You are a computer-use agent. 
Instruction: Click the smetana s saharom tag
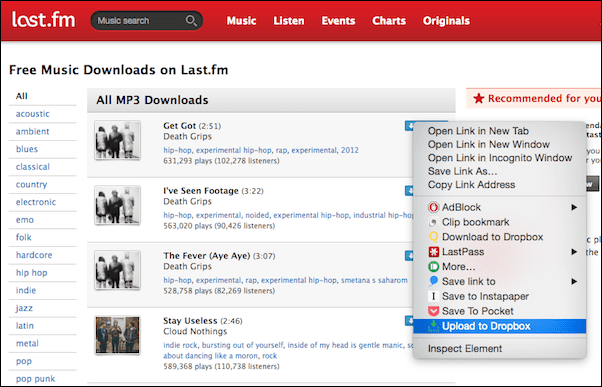374,280
